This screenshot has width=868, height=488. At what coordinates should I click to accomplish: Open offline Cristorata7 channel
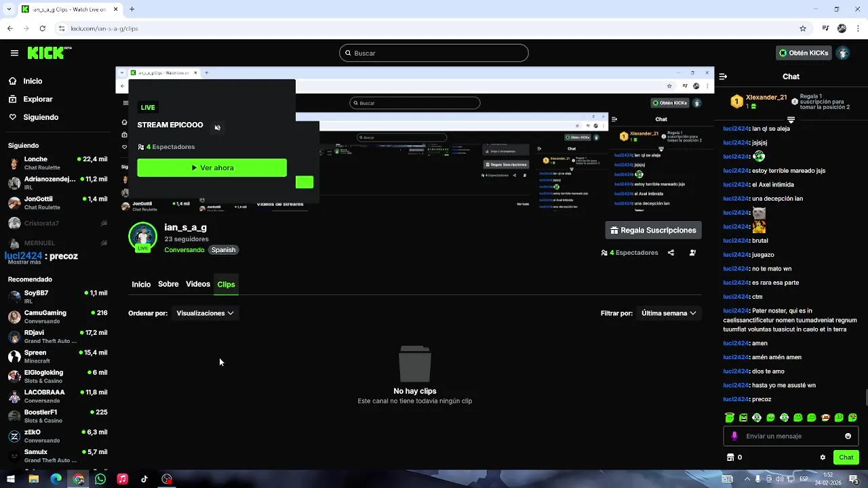tap(58, 223)
